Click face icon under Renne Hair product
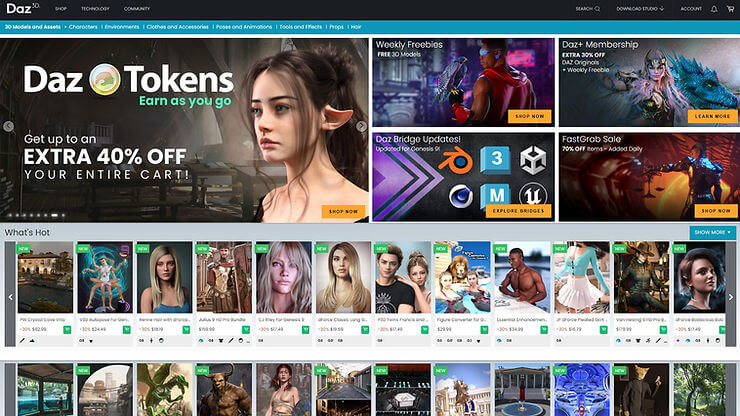Viewport: 740px width, 416px height. tap(161, 340)
